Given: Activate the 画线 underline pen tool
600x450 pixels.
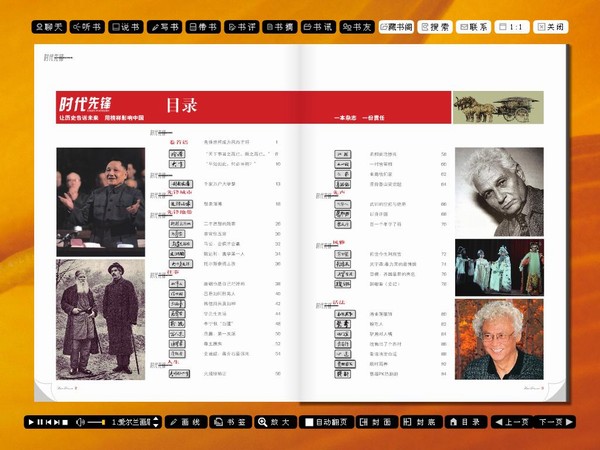Looking at the screenshot, I should click(x=186, y=422).
